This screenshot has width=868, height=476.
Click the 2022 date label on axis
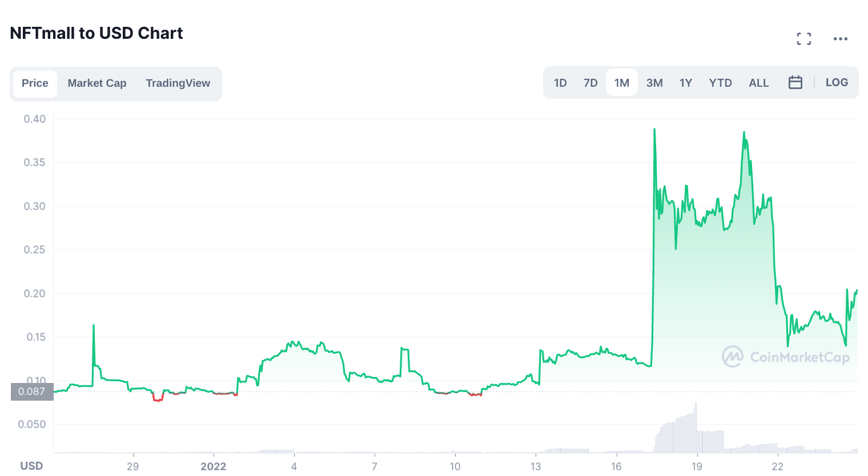point(213,466)
